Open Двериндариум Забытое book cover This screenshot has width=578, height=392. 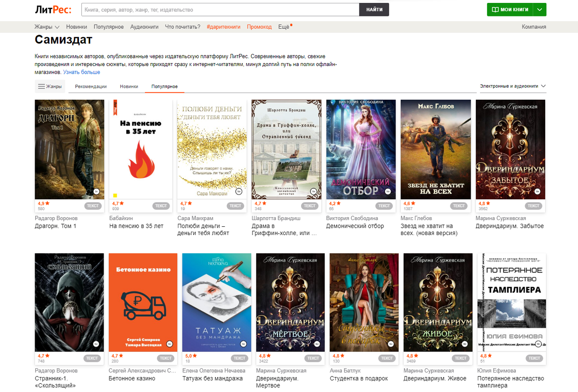[x=511, y=149]
